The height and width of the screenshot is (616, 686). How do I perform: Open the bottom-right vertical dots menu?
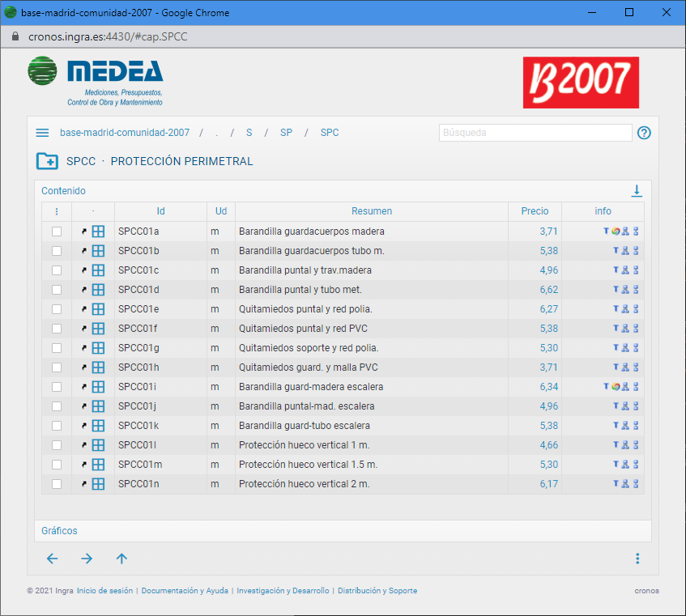637,559
